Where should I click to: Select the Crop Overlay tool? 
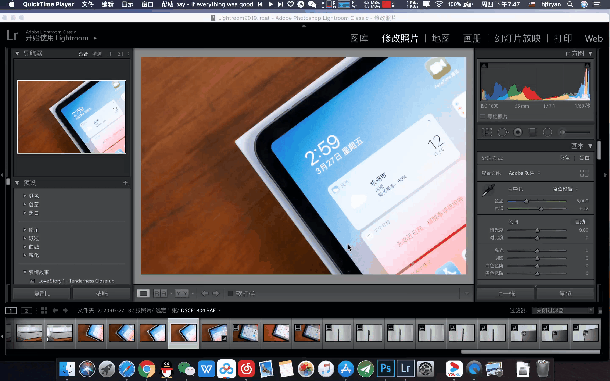(487, 132)
